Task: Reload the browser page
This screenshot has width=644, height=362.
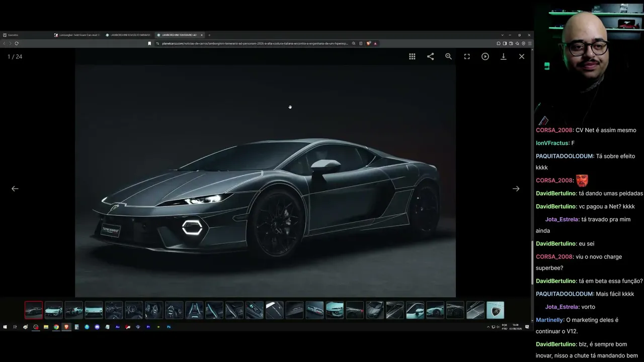Action: [17, 43]
